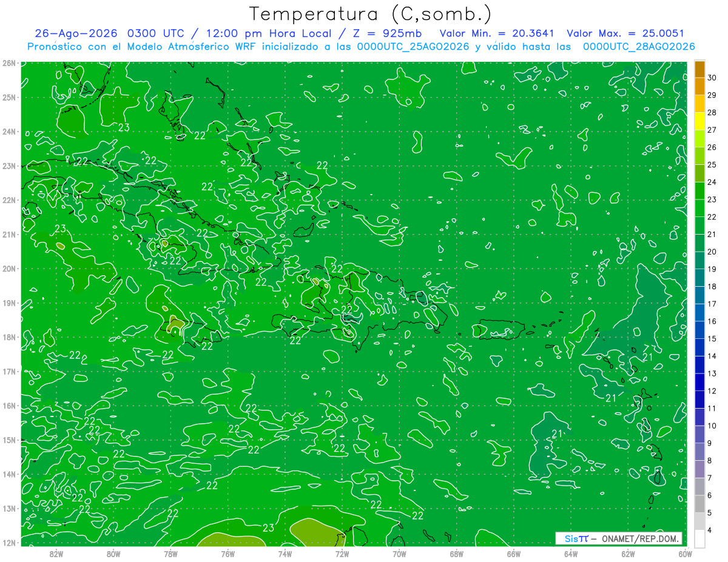
Task: Click the '66W' longitude label
Action: coord(513,554)
